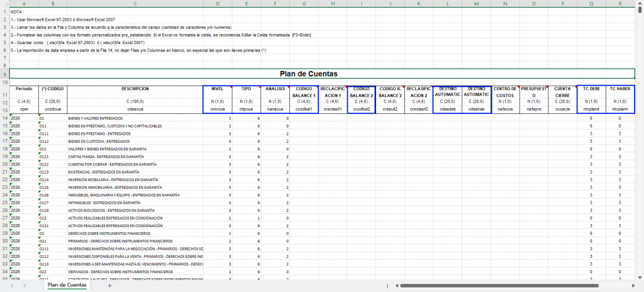Click code cell '0213'
The width and height of the screenshot is (644, 292).
point(53,264)
